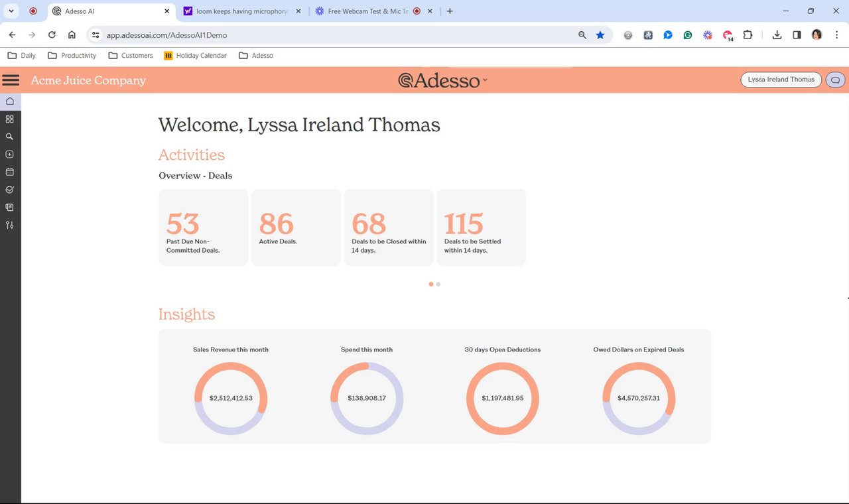Open the Customers bookmarks folder
The image size is (849, 504).
tap(131, 56)
